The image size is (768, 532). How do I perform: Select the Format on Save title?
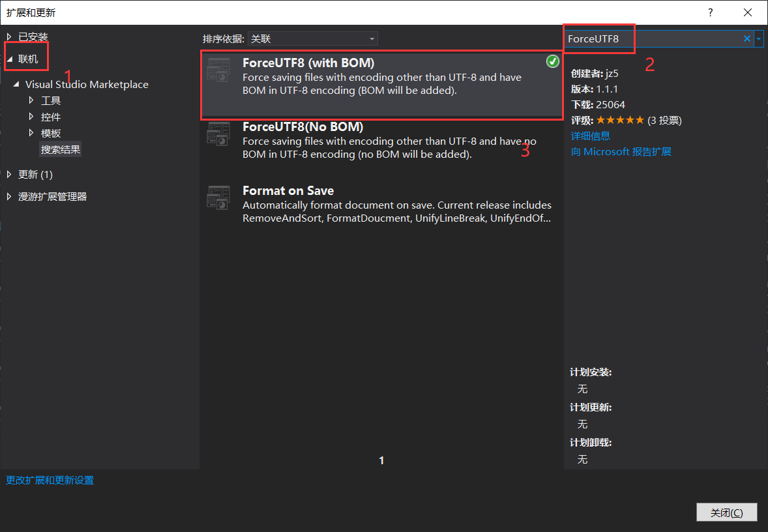[288, 190]
